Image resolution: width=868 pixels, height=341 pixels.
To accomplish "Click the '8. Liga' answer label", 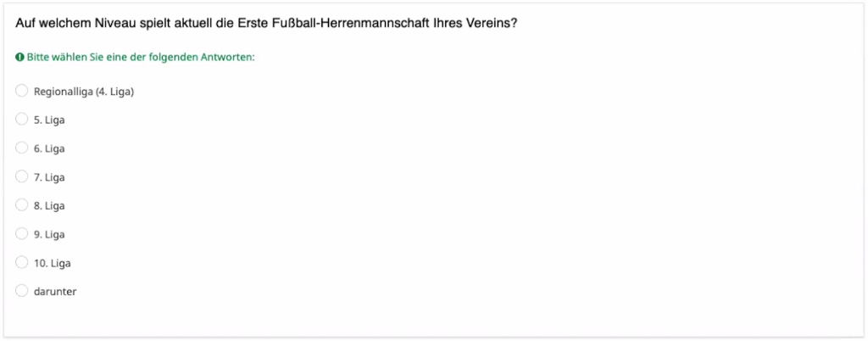I will tap(49, 205).
